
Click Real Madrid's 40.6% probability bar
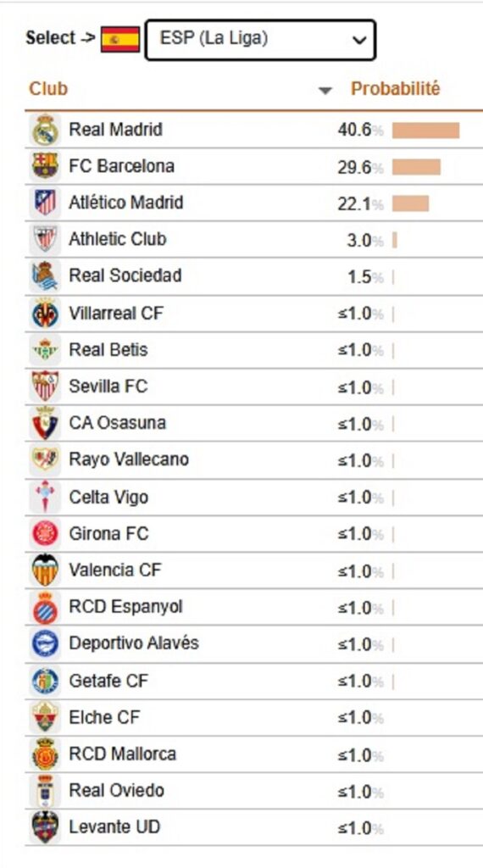coord(426,131)
